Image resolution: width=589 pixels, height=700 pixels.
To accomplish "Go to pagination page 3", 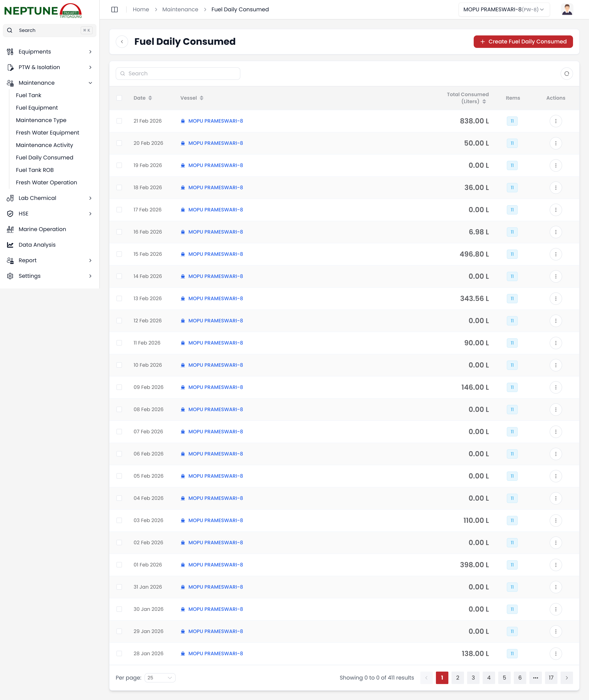I will [473, 678].
